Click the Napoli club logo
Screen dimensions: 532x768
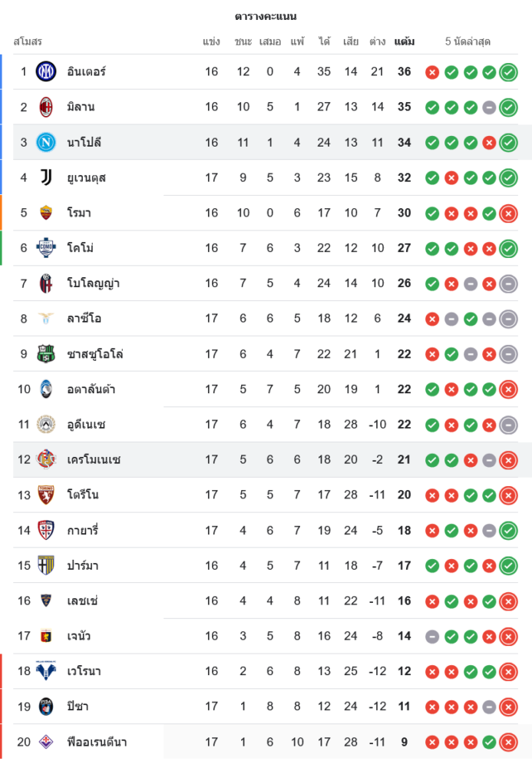click(46, 142)
